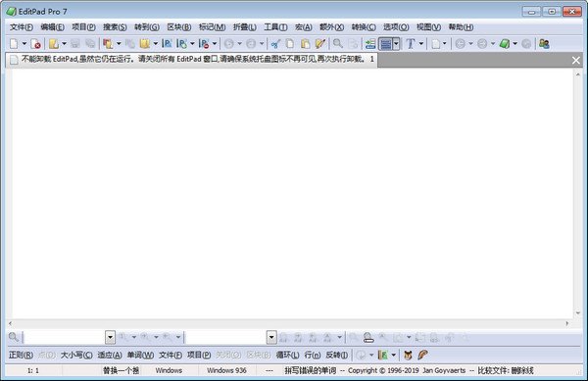Click the first blue bookmark icon

click(x=167, y=44)
